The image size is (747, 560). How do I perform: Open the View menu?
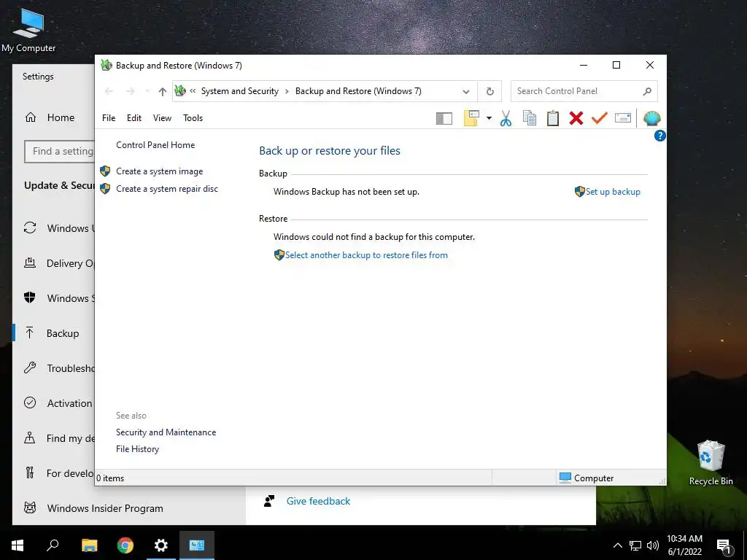click(x=162, y=118)
